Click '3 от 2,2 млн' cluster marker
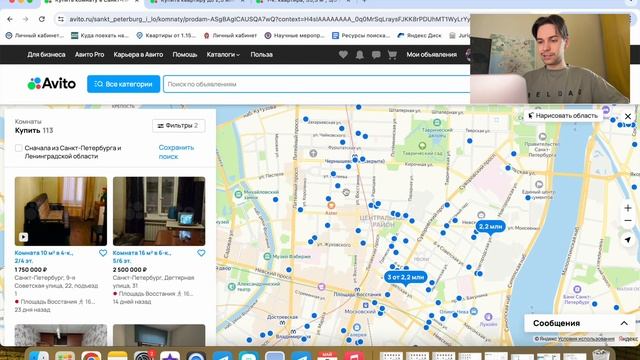640x360 pixels. [405, 277]
